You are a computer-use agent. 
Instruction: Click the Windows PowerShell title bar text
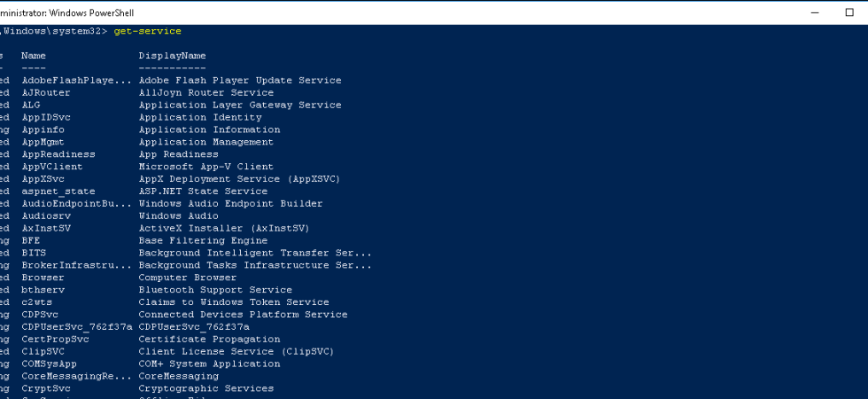click(67, 12)
